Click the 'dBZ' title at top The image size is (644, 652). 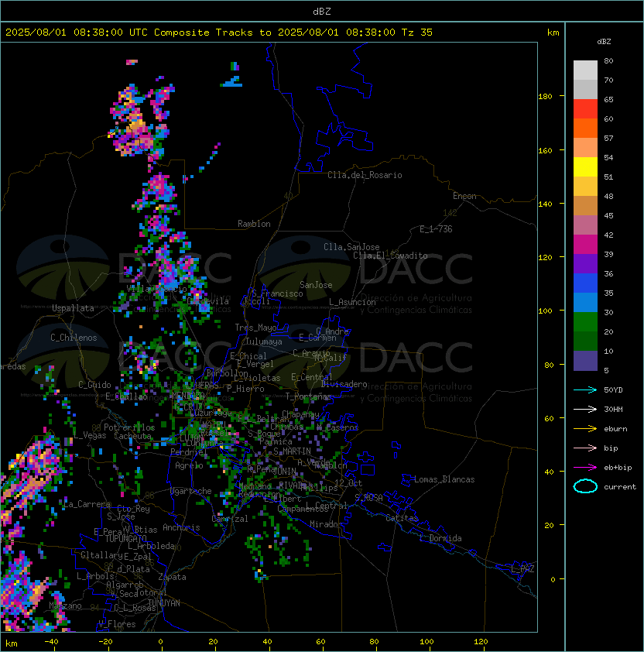pyautogui.click(x=322, y=11)
